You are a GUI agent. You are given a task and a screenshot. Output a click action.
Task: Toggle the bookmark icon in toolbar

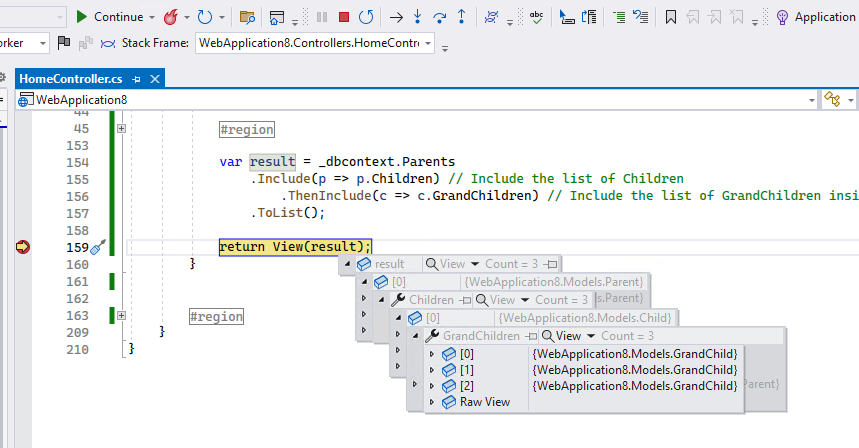(x=671, y=17)
